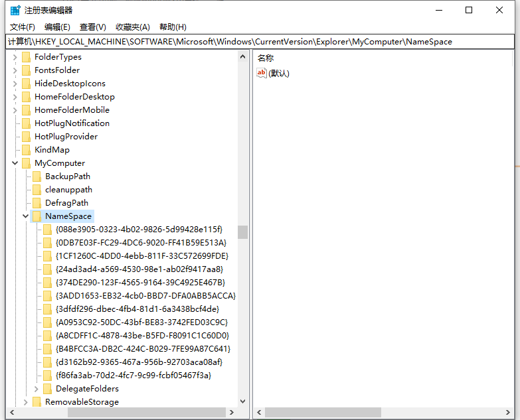Collapse the NameSpace key
This screenshot has width=520, height=420.
(x=26, y=216)
